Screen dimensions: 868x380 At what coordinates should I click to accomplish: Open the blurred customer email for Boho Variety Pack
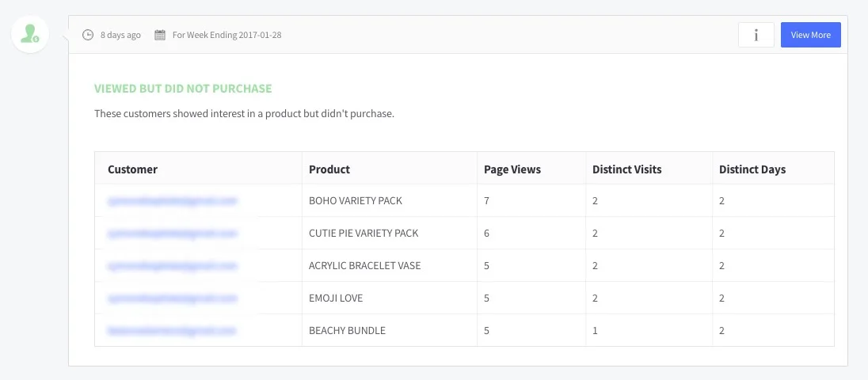173,201
